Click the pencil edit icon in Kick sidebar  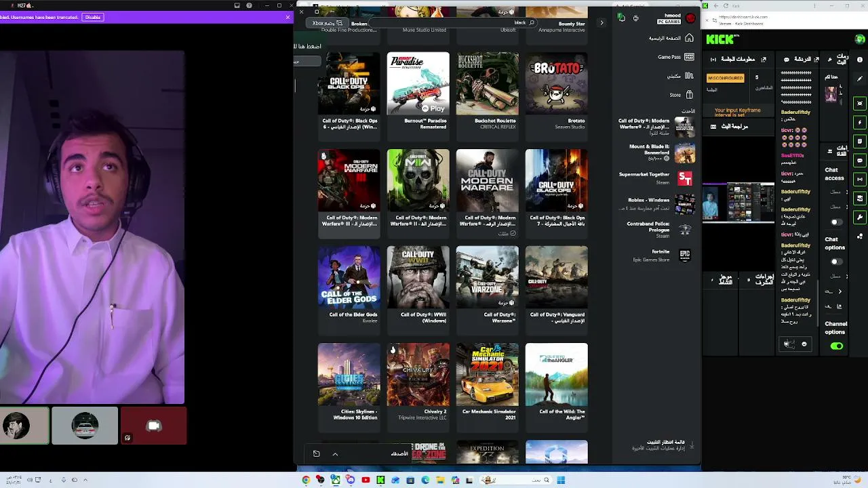click(860, 79)
